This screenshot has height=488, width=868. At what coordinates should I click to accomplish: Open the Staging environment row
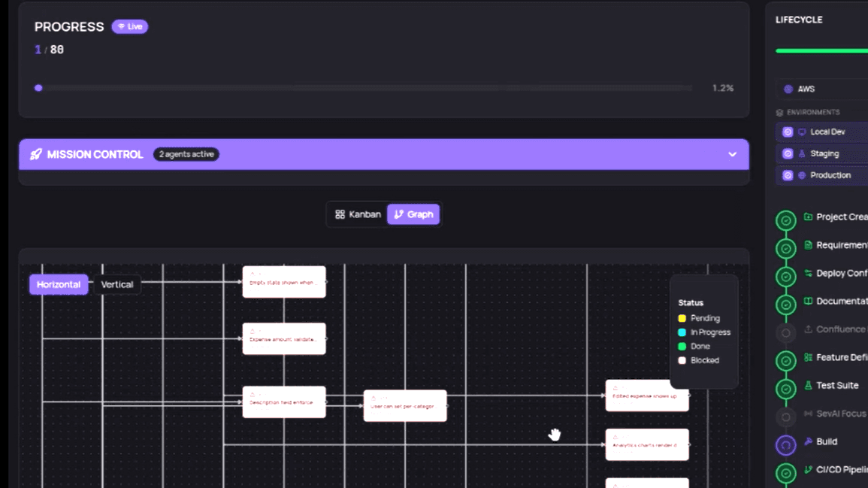(x=822, y=154)
